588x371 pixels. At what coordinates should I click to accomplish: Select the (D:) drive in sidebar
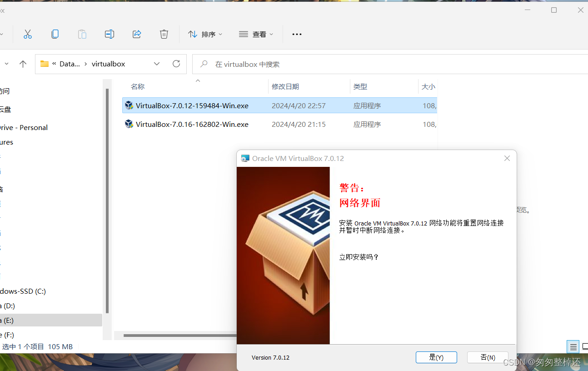pos(8,306)
